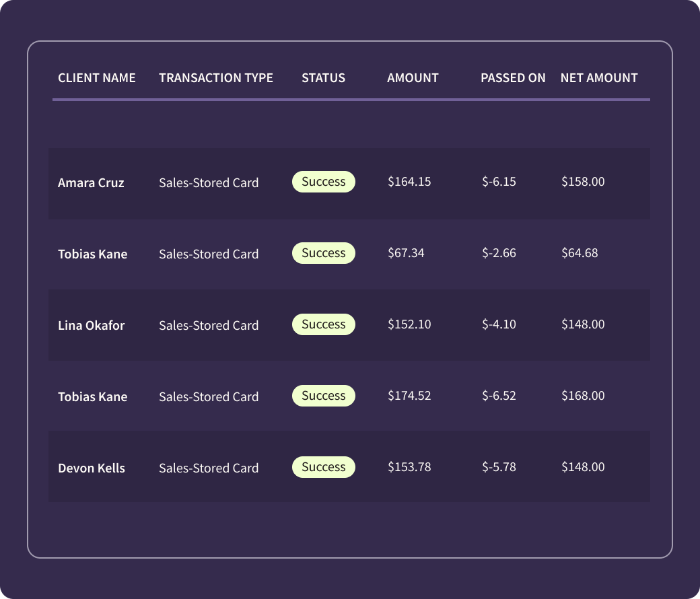The height and width of the screenshot is (599, 700).
Task: Open client Devon Kells
Action: pyautogui.click(x=92, y=468)
